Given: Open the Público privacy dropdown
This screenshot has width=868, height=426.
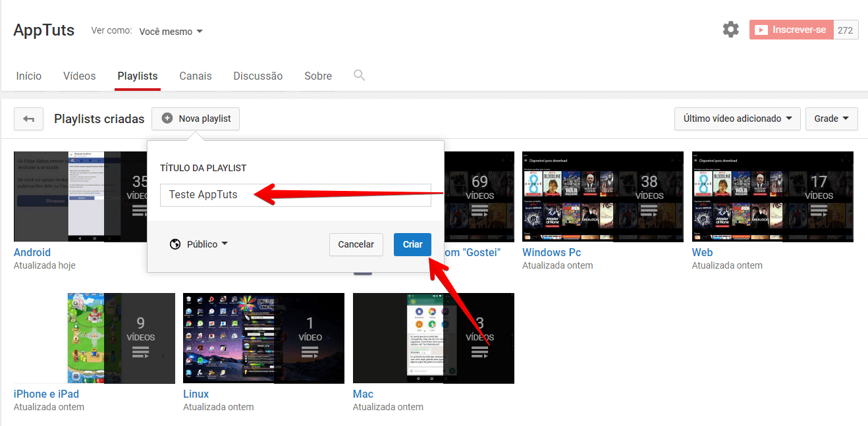Looking at the screenshot, I should [x=198, y=244].
